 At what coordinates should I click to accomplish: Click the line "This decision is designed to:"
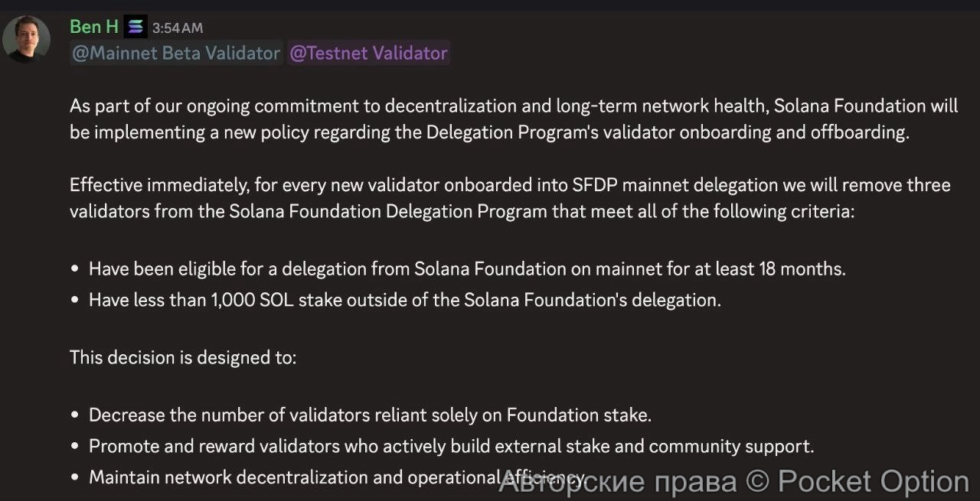pos(182,357)
